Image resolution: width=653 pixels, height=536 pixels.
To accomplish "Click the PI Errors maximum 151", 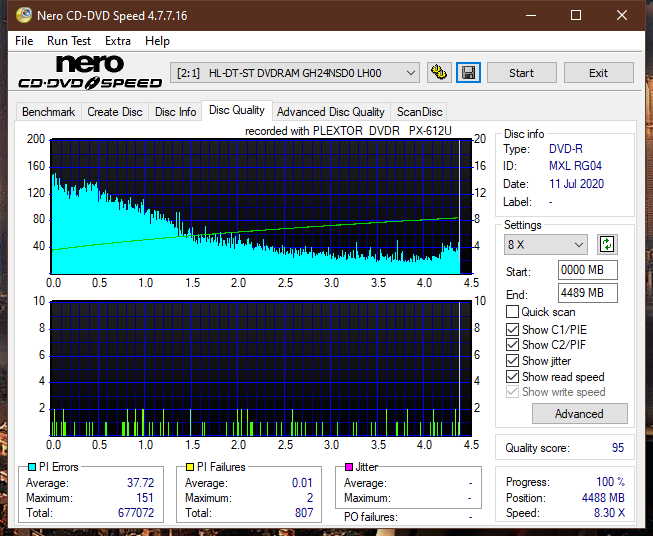I will pos(145,498).
